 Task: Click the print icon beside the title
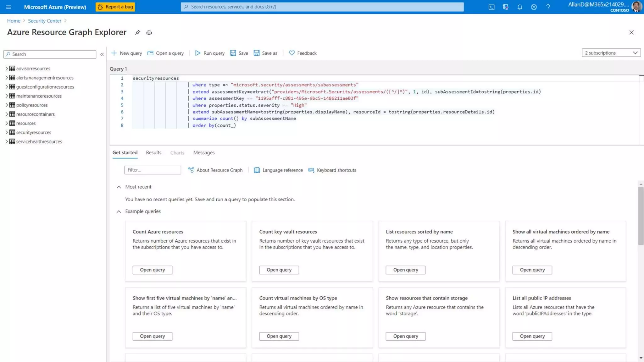click(149, 32)
